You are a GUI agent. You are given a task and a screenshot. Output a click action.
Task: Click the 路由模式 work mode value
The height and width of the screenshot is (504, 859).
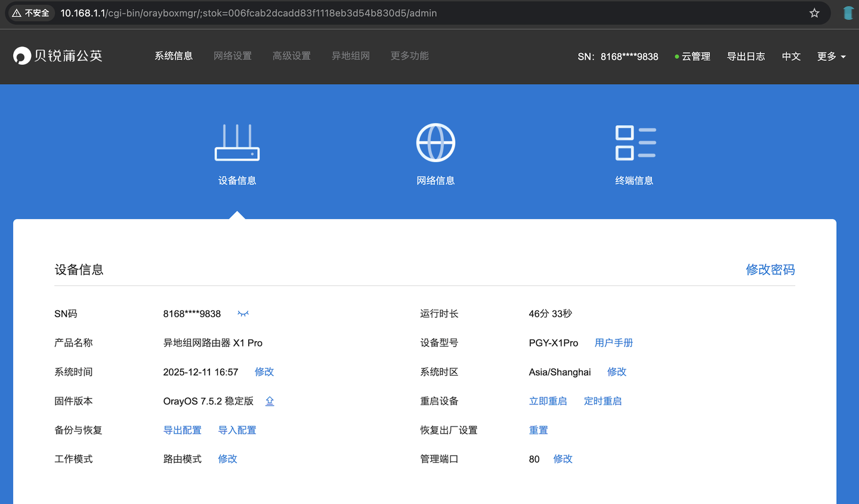tap(183, 459)
